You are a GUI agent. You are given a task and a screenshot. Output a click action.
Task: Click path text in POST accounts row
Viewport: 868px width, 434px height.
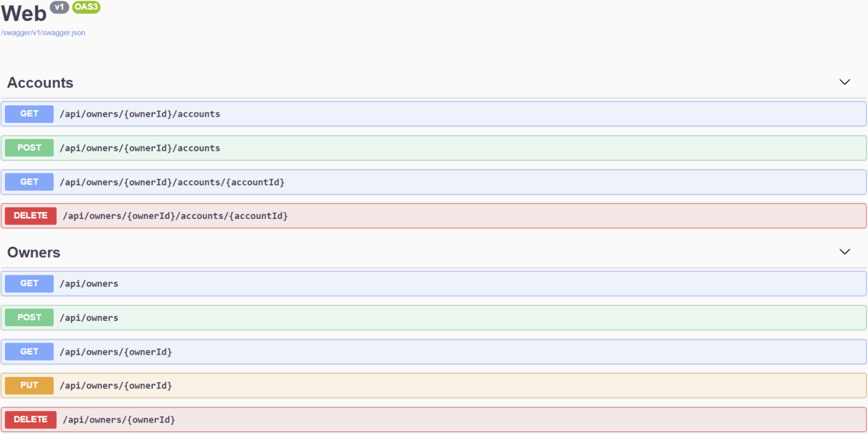click(140, 149)
